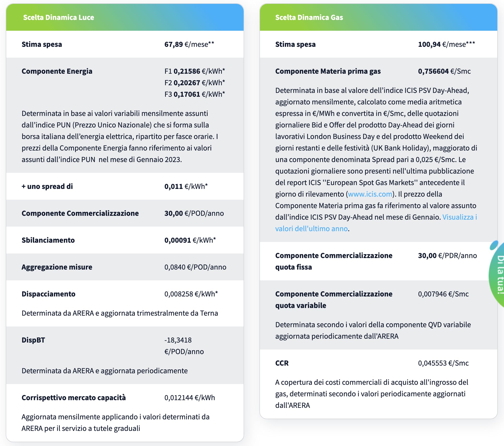504x446 pixels.
Task: Select the 'Scelta Dinamica Gas' card header
Action: (x=309, y=17)
